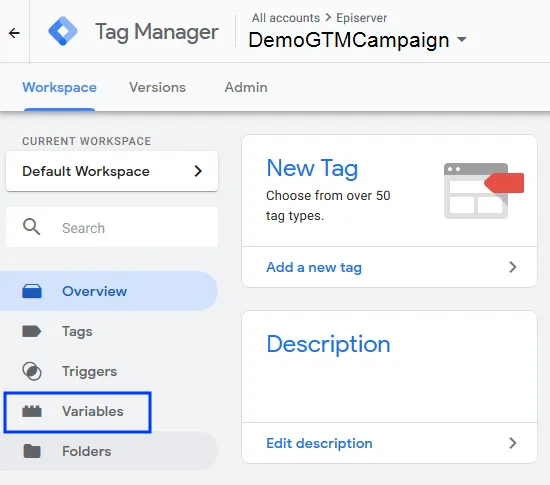Select the Workspace tab
The height and width of the screenshot is (485, 550).
(x=59, y=87)
